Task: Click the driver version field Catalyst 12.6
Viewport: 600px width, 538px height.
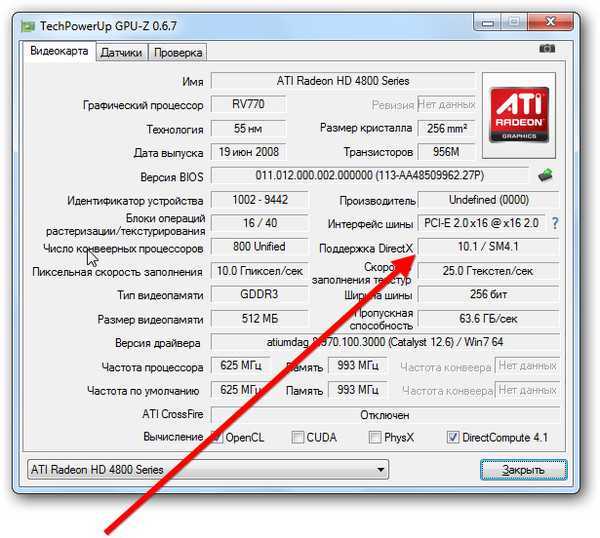Action: 385,342
